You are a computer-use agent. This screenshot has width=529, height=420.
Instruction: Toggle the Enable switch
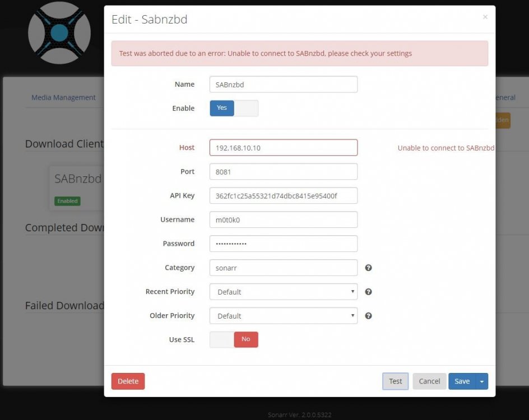234,108
